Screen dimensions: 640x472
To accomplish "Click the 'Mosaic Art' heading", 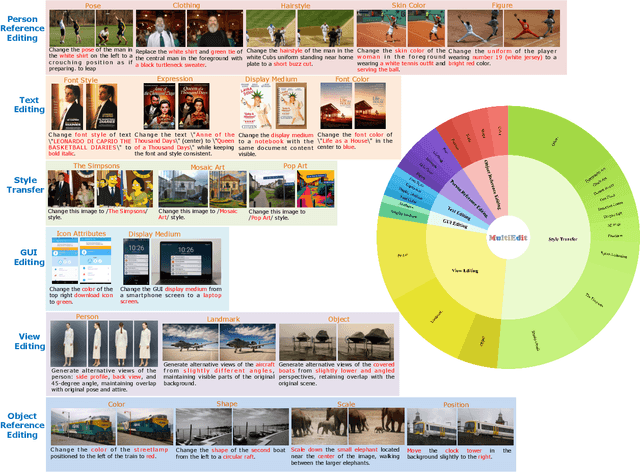I will click(207, 167).
